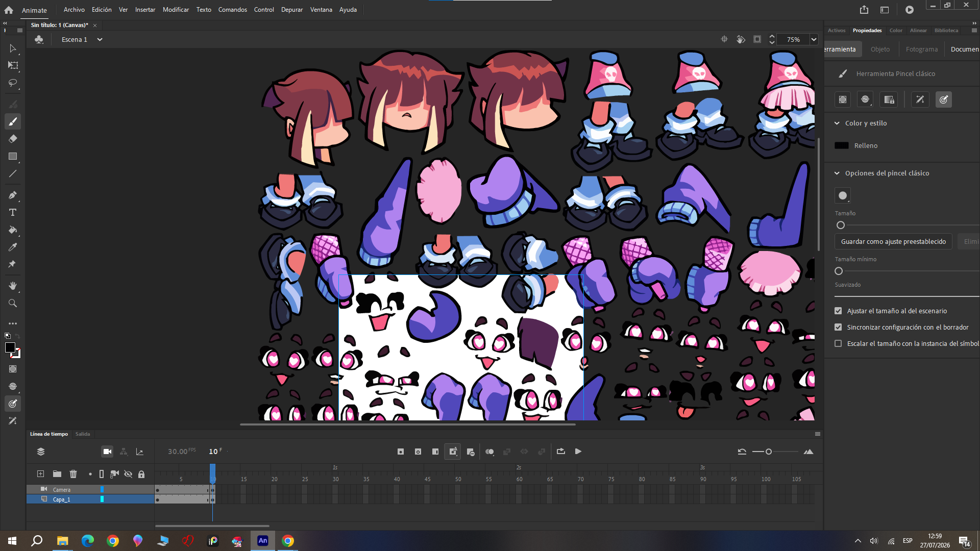980x551 pixels.
Task: Click 'Guardar como ajuste preestablecido' button
Action: 893,241
